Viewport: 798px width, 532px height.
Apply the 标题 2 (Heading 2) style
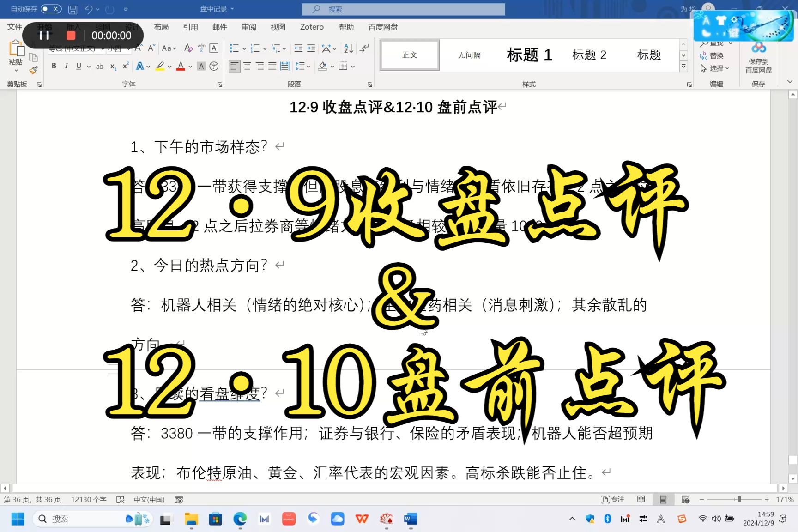(x=589, y=55)
